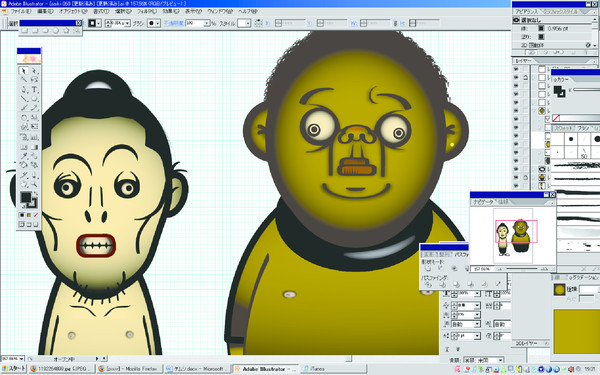Click the Rounded Rectangle tool in floating shape palette
Screen dimensions: 600x375
[35, 31]
